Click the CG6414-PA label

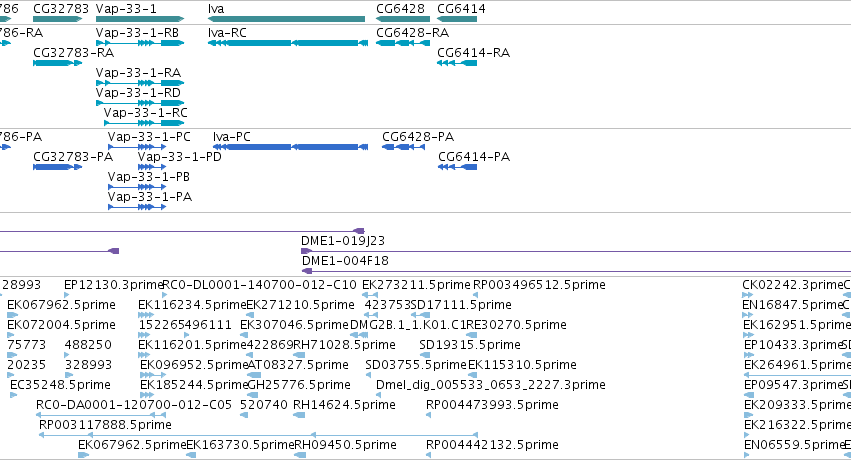(x=474, y=157)
